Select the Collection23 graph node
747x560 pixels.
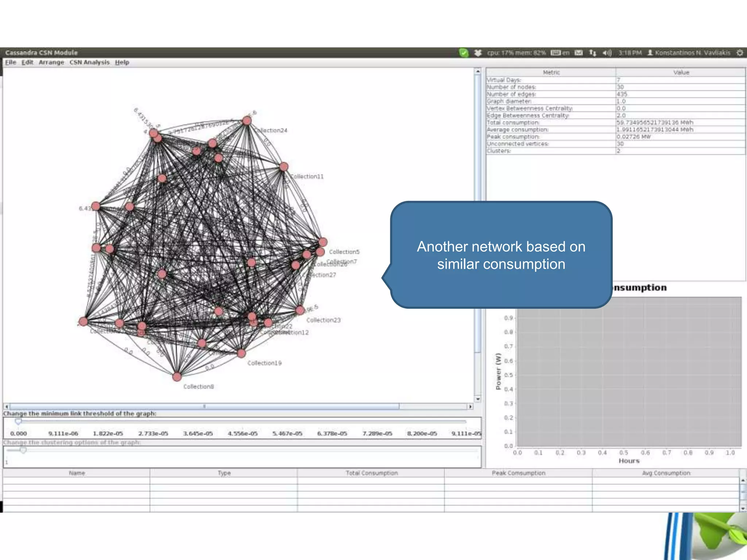[300, 310]
